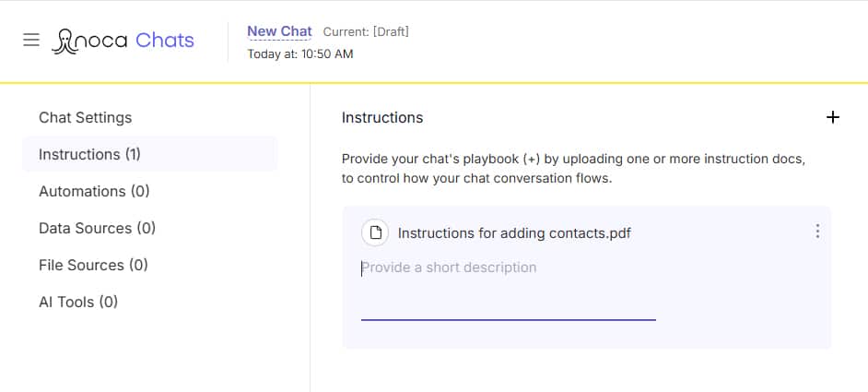Open Data Sources (0) section
868x392 pixels.
click(x=97, y=228)
